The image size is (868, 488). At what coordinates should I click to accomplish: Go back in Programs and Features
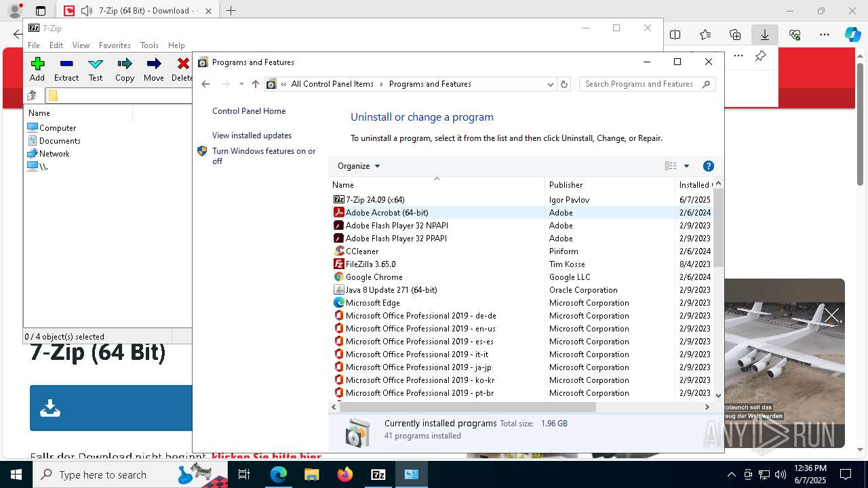tap(205, 84)
